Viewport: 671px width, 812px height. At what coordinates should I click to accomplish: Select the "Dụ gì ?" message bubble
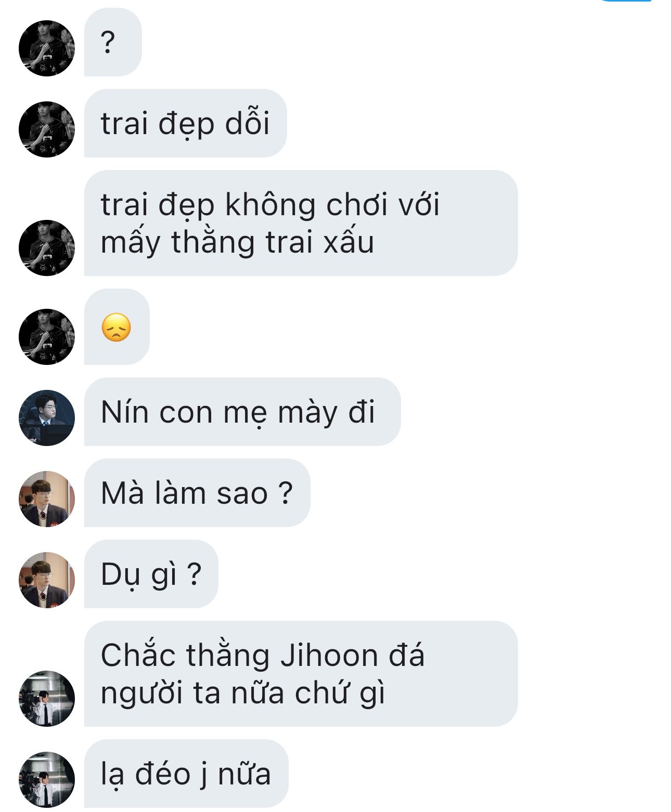[151, 574]
